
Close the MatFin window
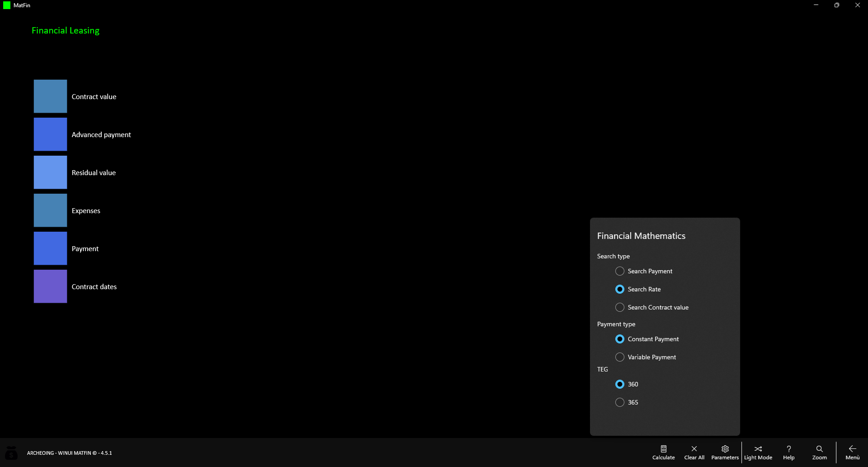[858, 5]
